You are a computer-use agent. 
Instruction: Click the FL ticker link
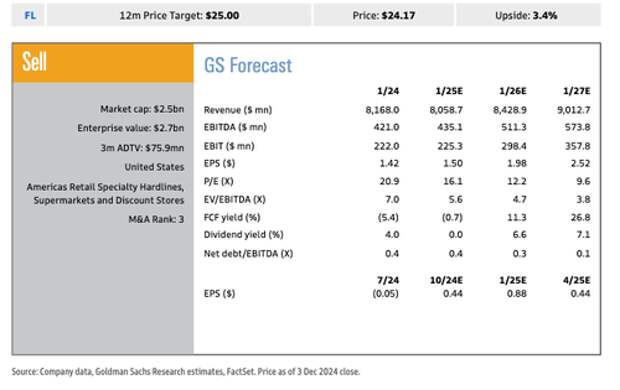(30, 15)
